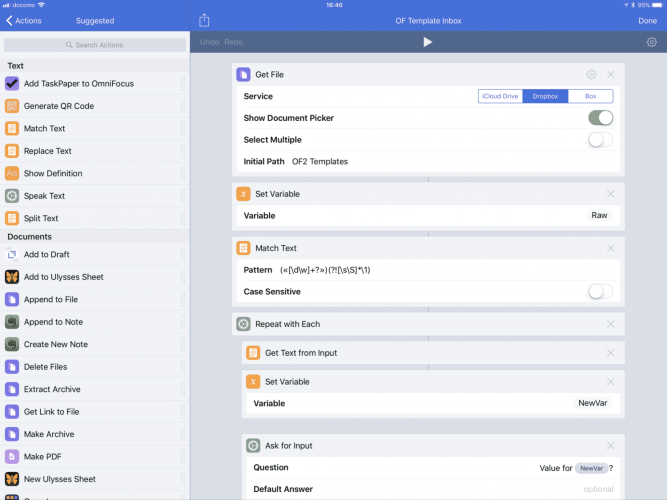This screenshot has width=667, height=500.
Task: Toggle Show Document Picker switch
Action: (x=600, y=118)
